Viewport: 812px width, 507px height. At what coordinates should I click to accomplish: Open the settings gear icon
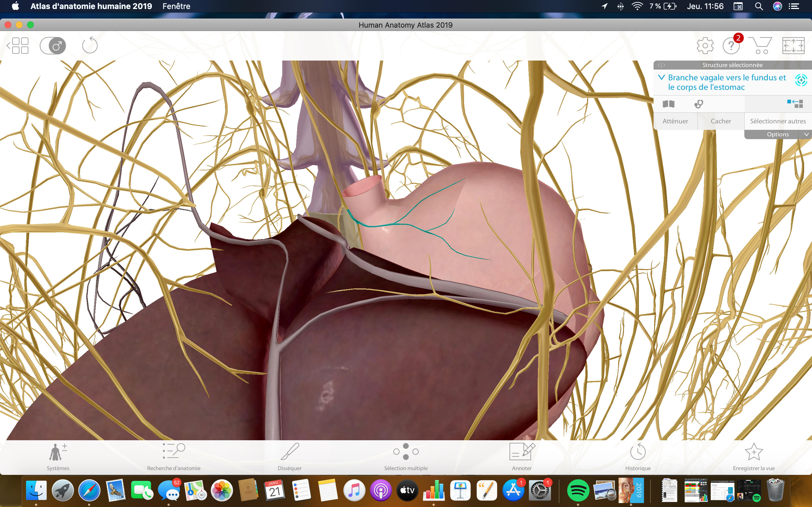pyautogui.click(x=705, y=46)
